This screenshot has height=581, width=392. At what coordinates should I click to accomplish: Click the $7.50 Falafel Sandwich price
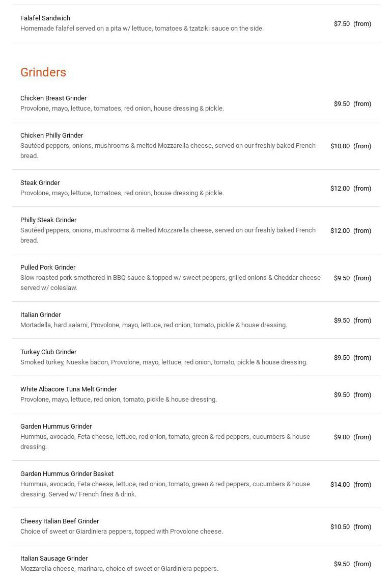coord(342,24)
